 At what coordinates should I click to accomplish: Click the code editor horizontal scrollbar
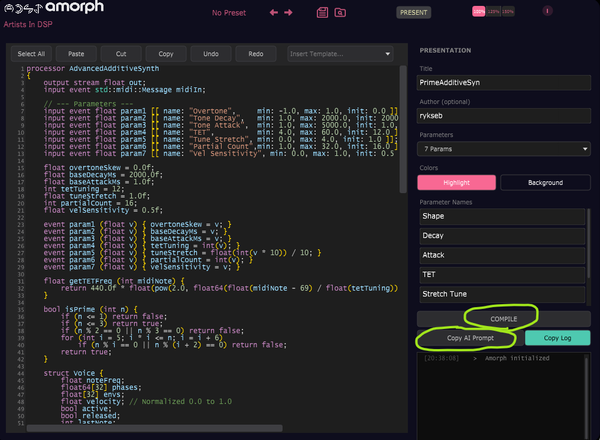coord(155,428)
